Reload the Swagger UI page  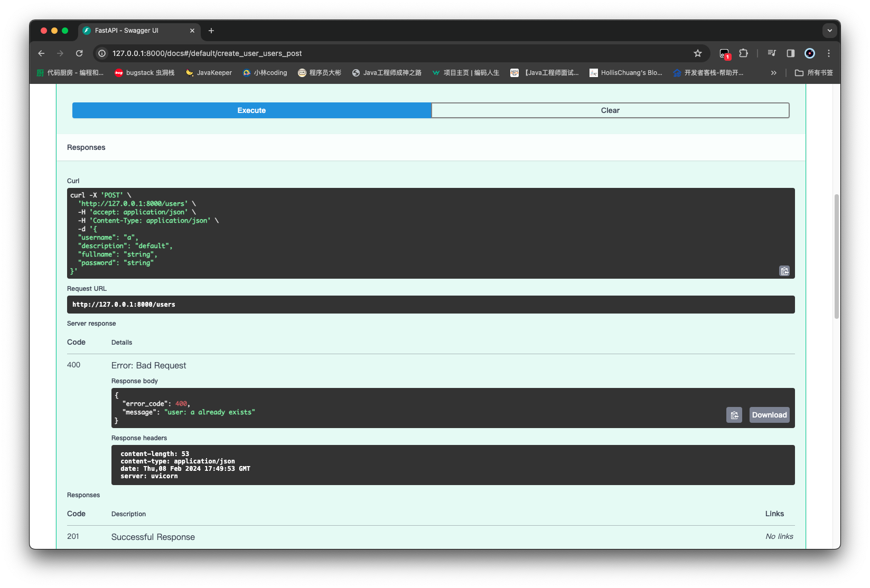click(79, 53)
